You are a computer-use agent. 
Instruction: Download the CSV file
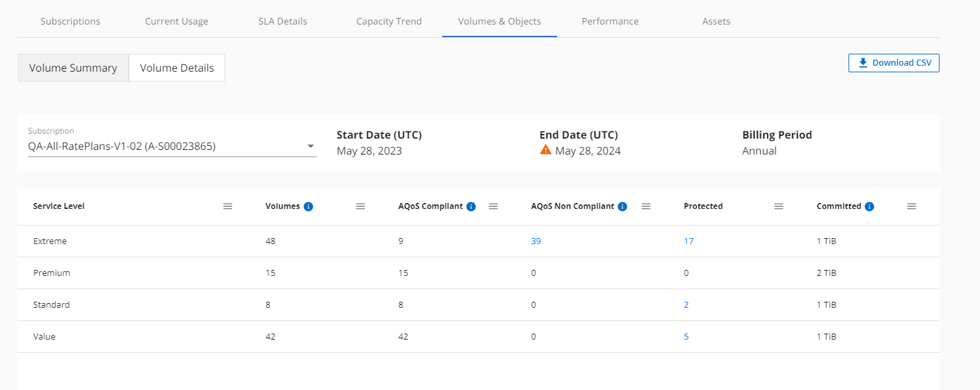[x=894, y=63]
